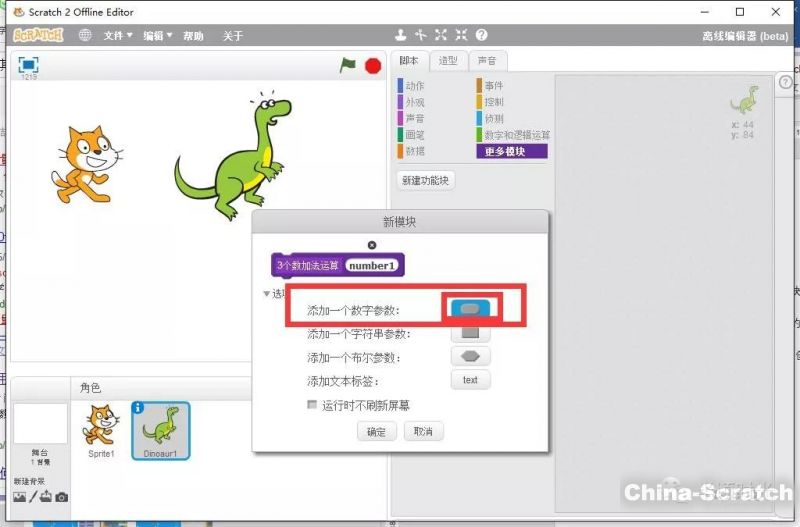This screenshot has width=800, height=527.
Task: Click the green flag to run
Action: tap(347, 65)
